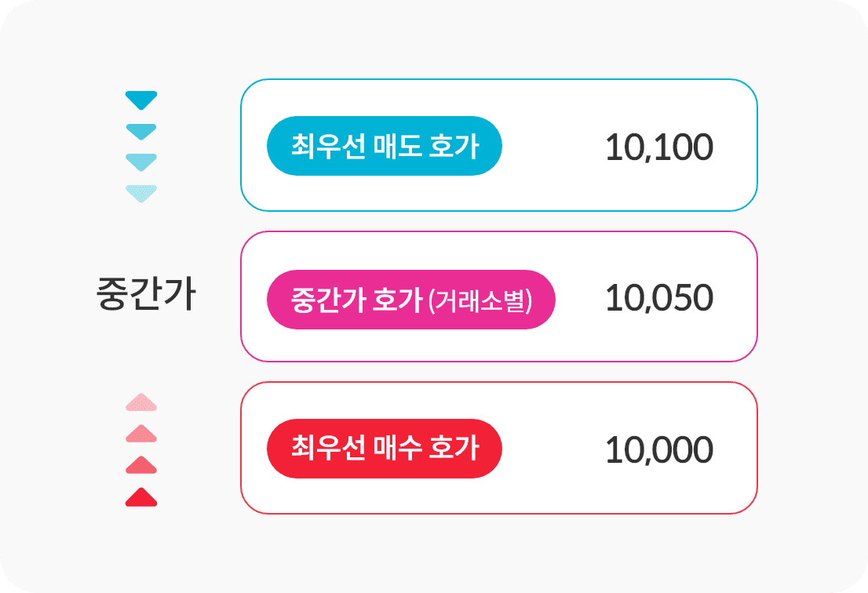Image resolution: width=868 pixels, height=593 pixels.
Task: Click the 10,050 mid-price value
Action: [x=658, y=299]
